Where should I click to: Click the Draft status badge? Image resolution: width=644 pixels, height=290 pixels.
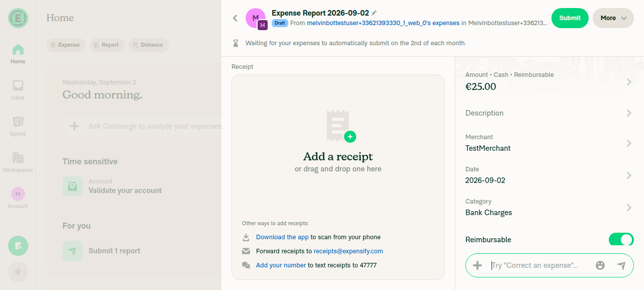coord(280,23)
